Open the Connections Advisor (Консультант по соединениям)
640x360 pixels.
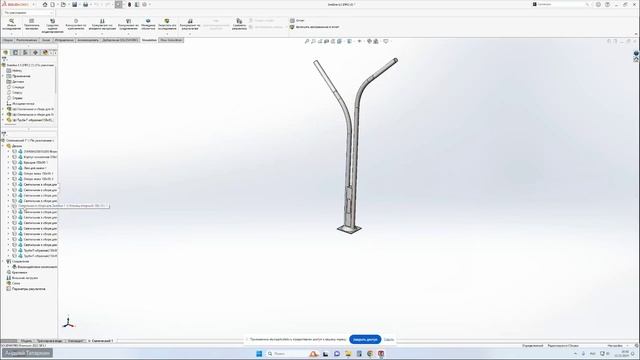pos(128,24)
